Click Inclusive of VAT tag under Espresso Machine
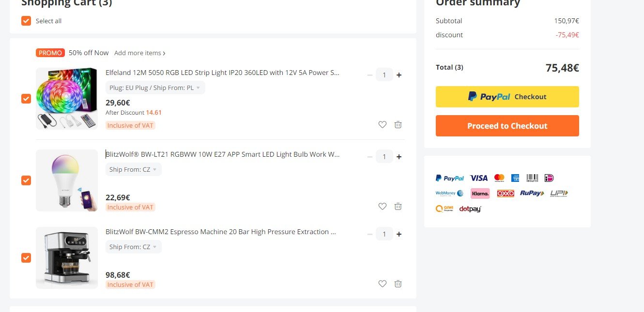 tap(130, 284)
